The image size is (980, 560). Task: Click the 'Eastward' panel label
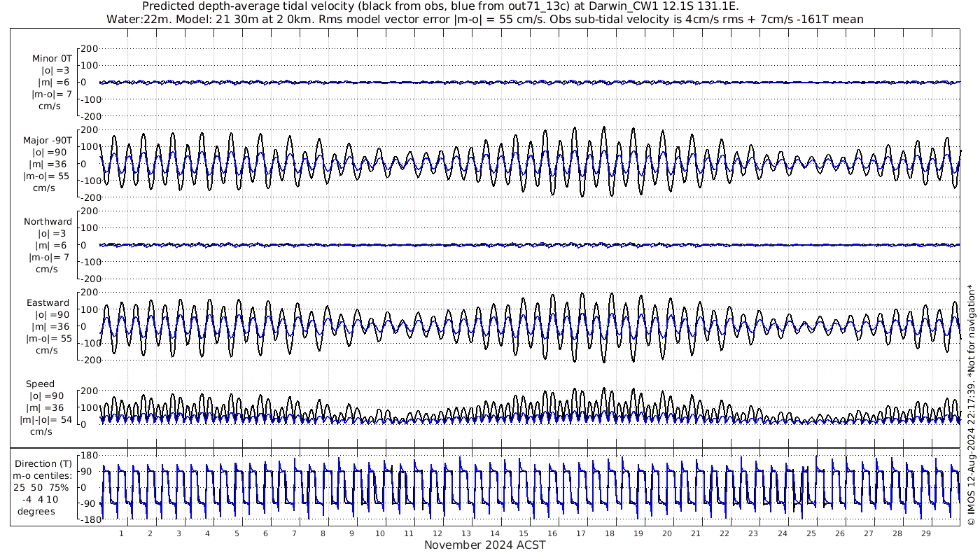coord(48,303)
